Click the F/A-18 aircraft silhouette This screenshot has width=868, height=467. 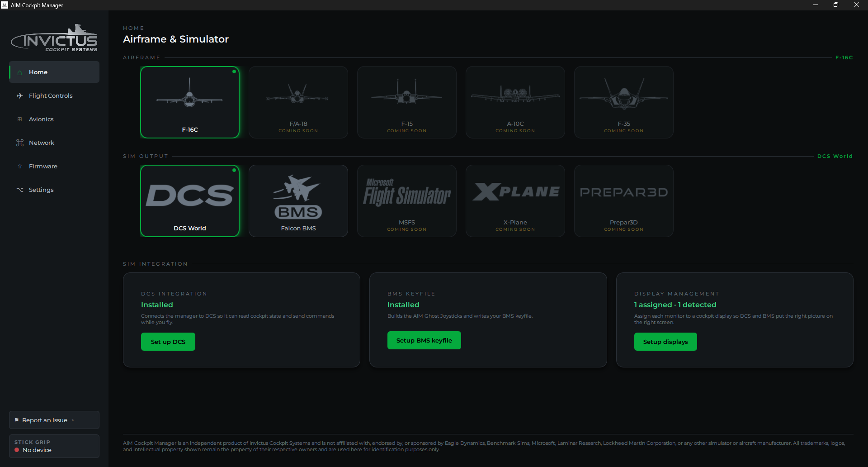(297, 94)
